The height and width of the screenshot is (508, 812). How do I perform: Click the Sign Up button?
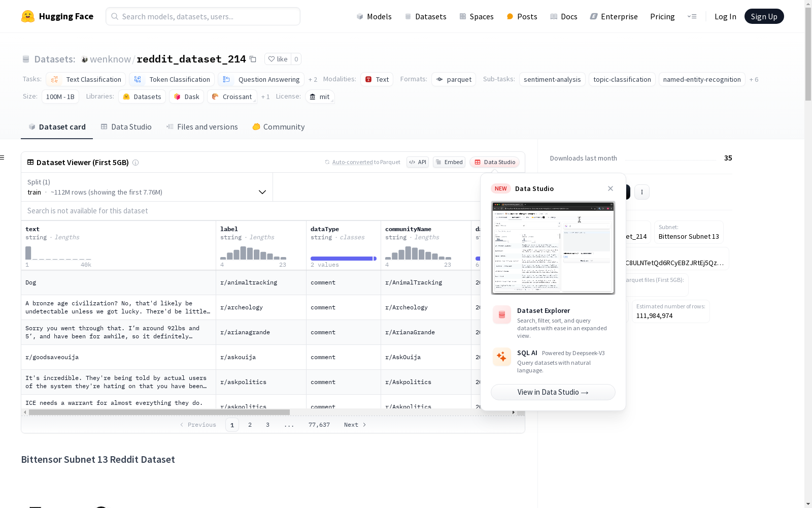coord(764,16)
